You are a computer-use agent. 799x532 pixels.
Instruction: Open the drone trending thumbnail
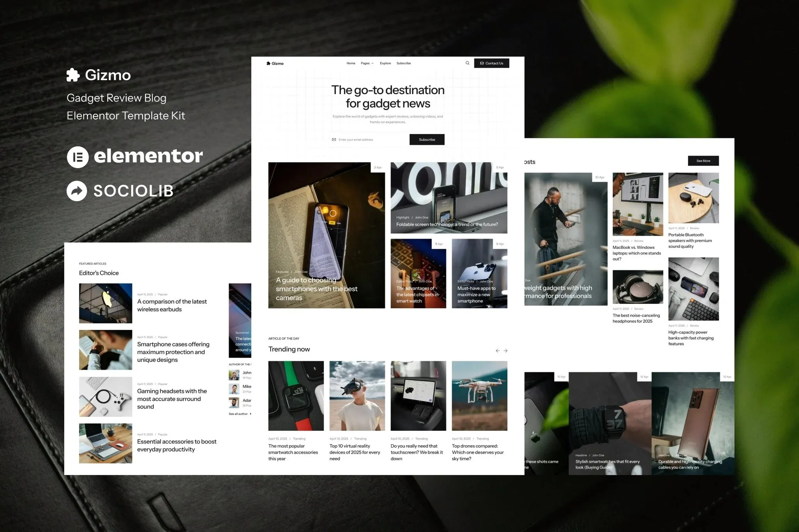point(479,396)
